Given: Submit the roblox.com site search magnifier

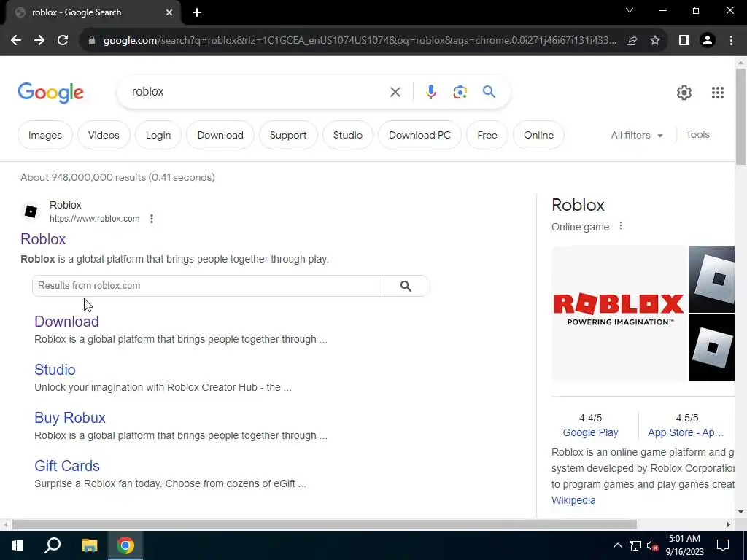Looking at the screenshot, I should (406, 286).
